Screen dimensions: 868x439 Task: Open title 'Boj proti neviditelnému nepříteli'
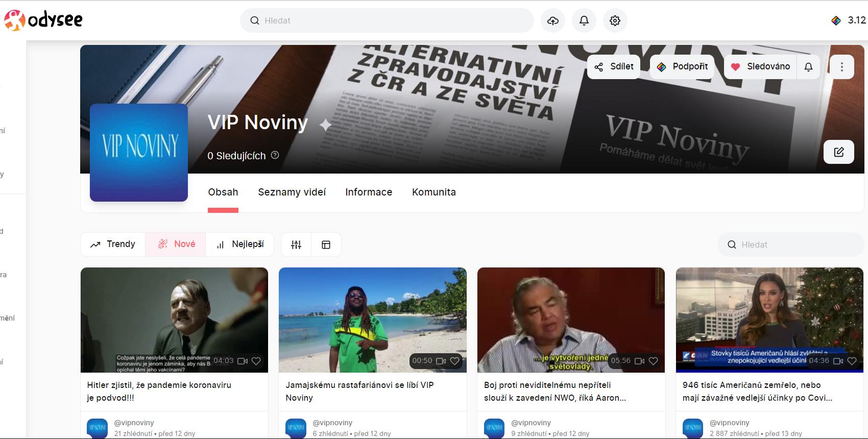point(555,392)
